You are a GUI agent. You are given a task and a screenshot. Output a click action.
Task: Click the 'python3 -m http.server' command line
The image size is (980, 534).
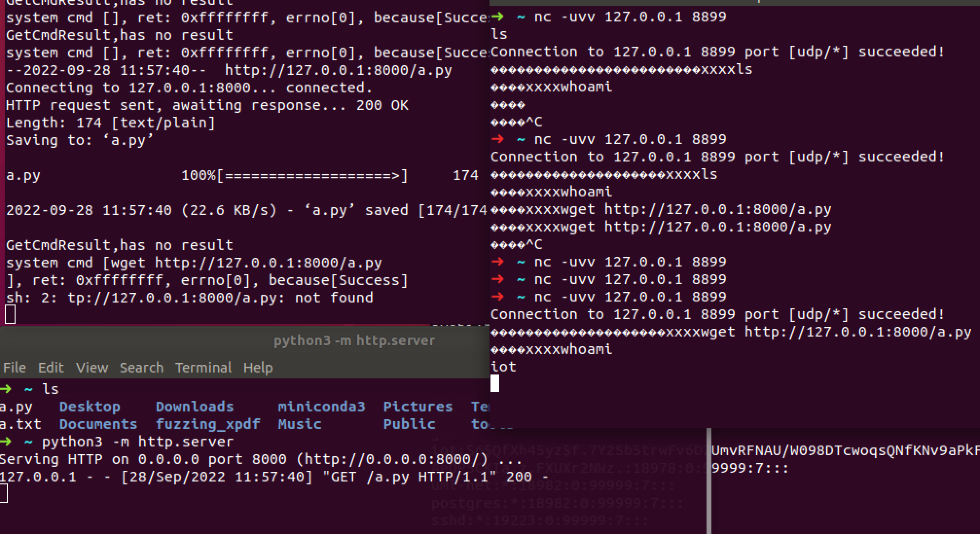pyautogui.click(x=138, y=442)
